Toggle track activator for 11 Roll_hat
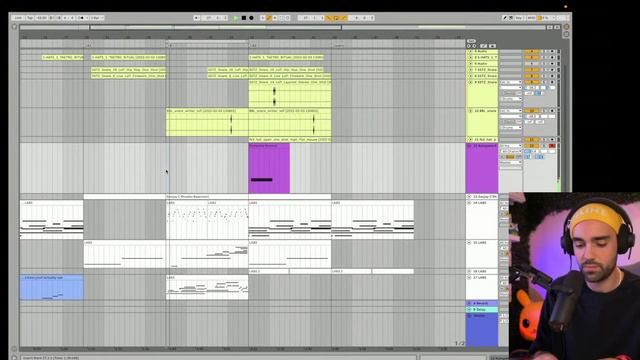 [531, 140]
